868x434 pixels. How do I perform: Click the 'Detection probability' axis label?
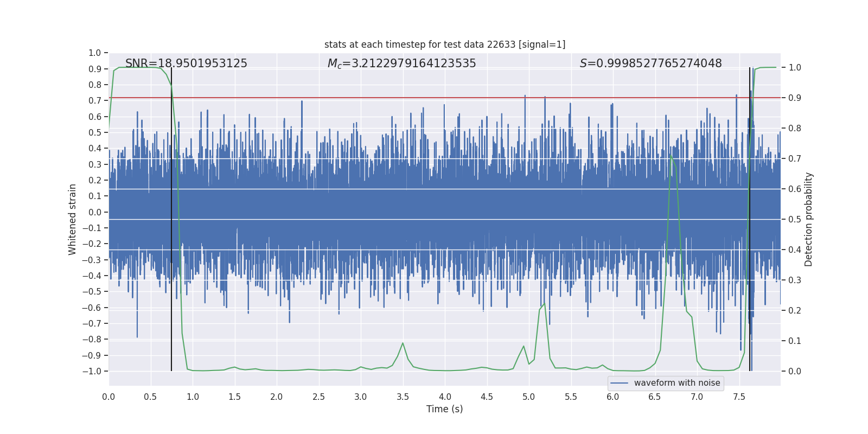pyautogui.click(x=809, y=219)
